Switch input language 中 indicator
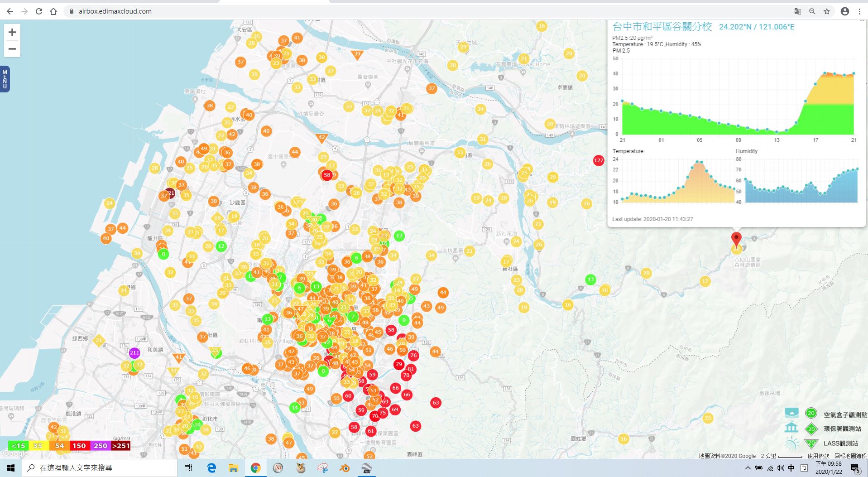 791,468
